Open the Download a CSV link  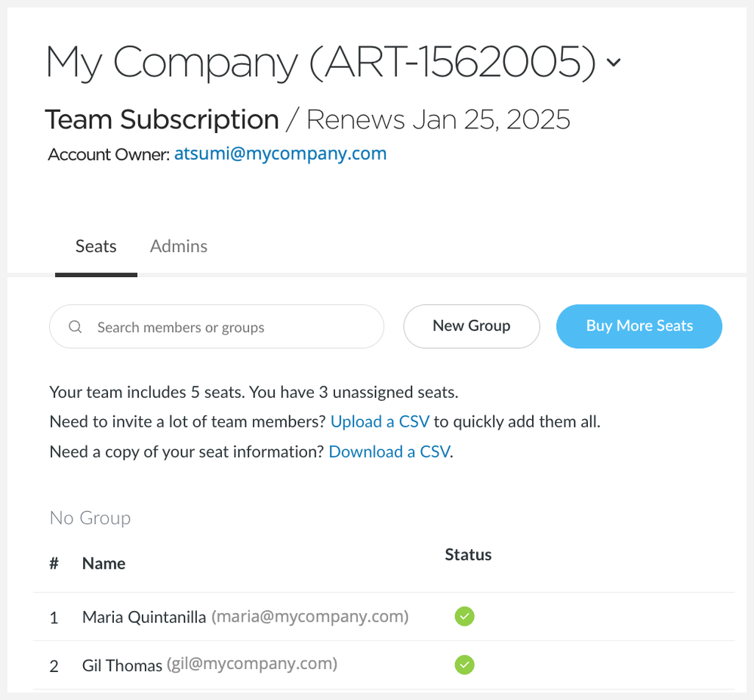coord(389,452)
